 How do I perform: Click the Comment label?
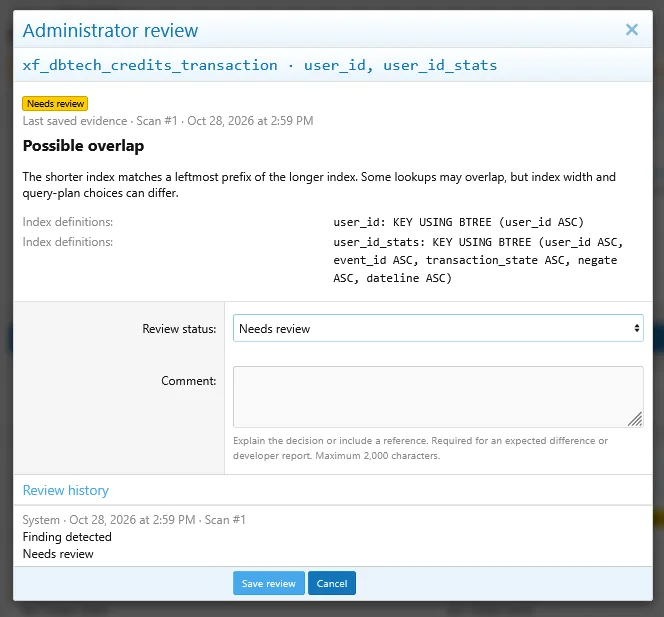click(188, 381)
